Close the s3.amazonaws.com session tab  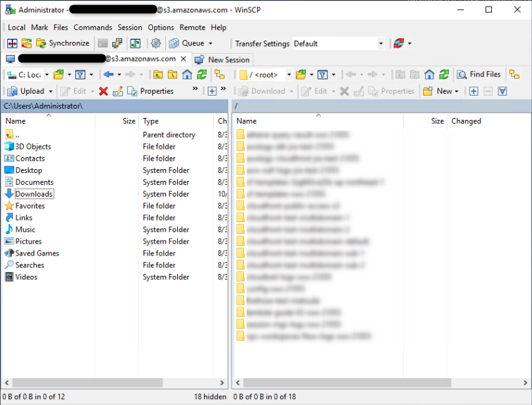[183, 59]
